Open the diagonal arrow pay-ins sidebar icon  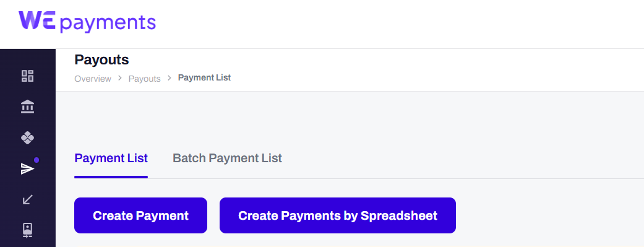pos(27,200)
